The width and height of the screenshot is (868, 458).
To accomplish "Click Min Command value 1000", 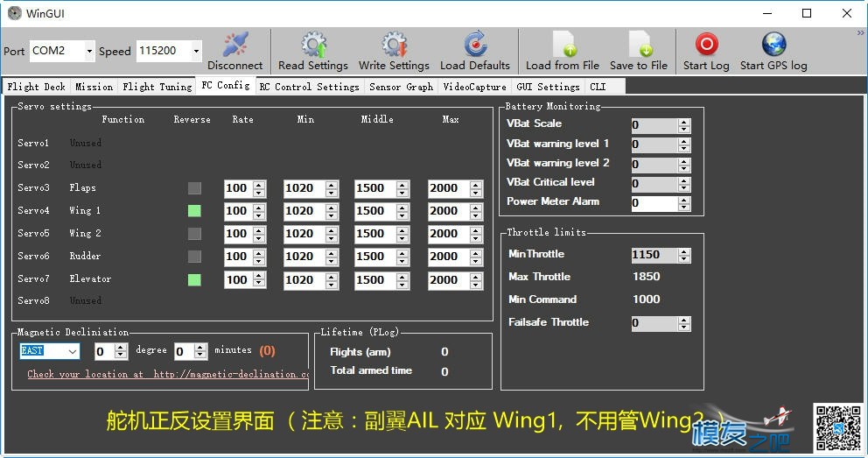I will (x=646, y=299).
